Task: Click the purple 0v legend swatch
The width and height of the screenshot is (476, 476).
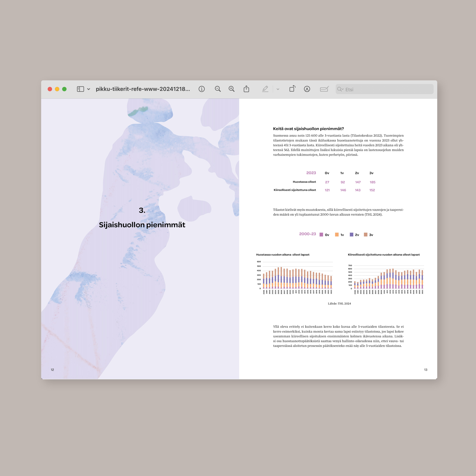Action: [x=321, y=235]
